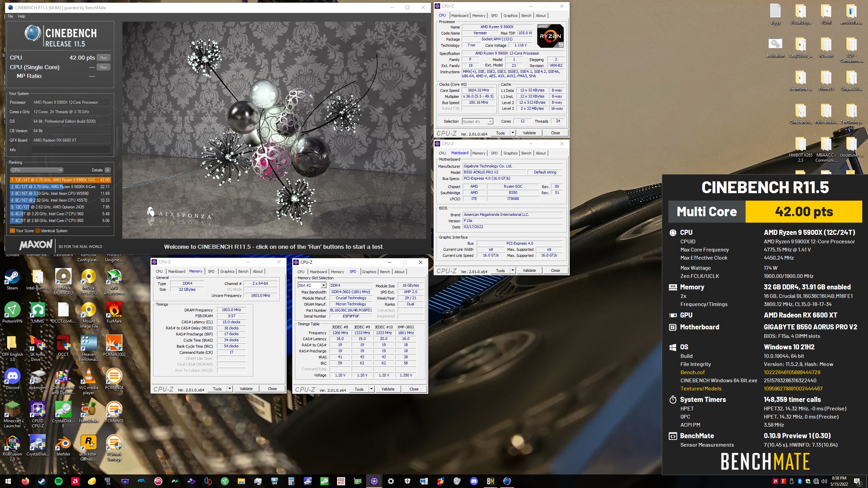Click Close button in CPU-Z Mainboard window
This screenshot has height=488, width=868.
(555, 270)
